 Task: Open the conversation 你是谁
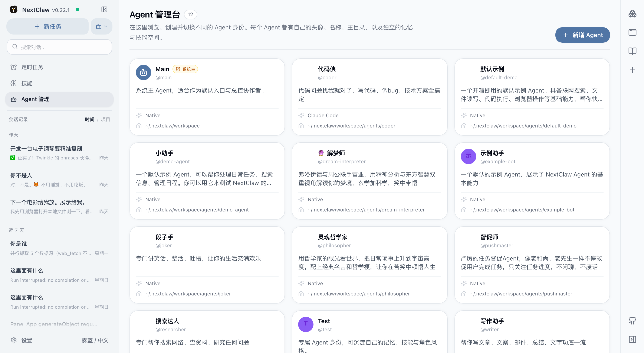(59, 248)
